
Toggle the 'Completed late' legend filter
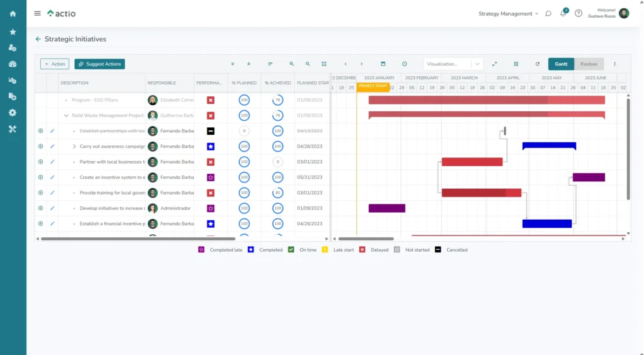pos(201,250)
